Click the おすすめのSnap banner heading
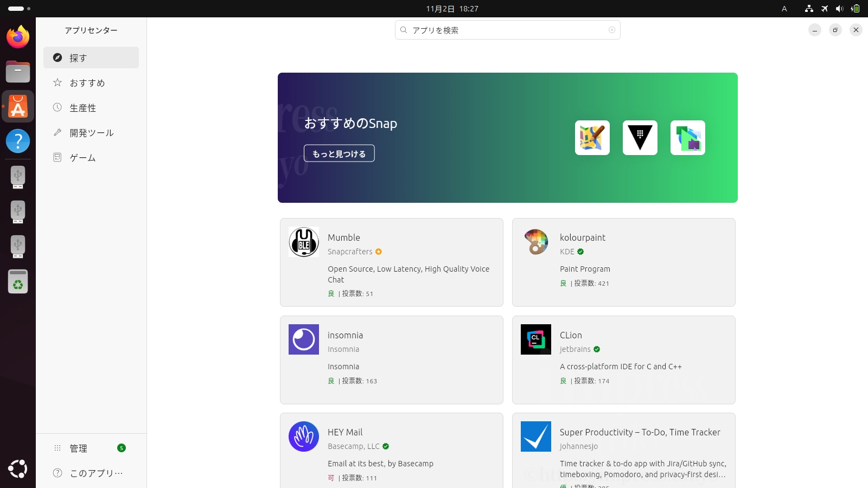Screen dimensions: 868x488 click(x=350, y=123)
